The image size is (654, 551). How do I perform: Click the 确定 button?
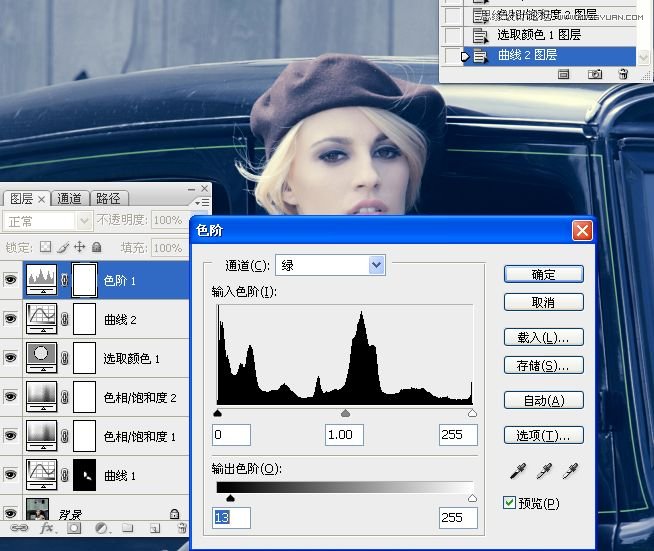tap(543, 274)
